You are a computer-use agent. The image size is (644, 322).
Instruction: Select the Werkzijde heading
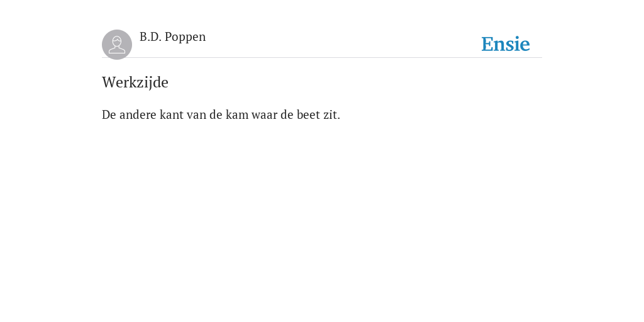[135, 82]
